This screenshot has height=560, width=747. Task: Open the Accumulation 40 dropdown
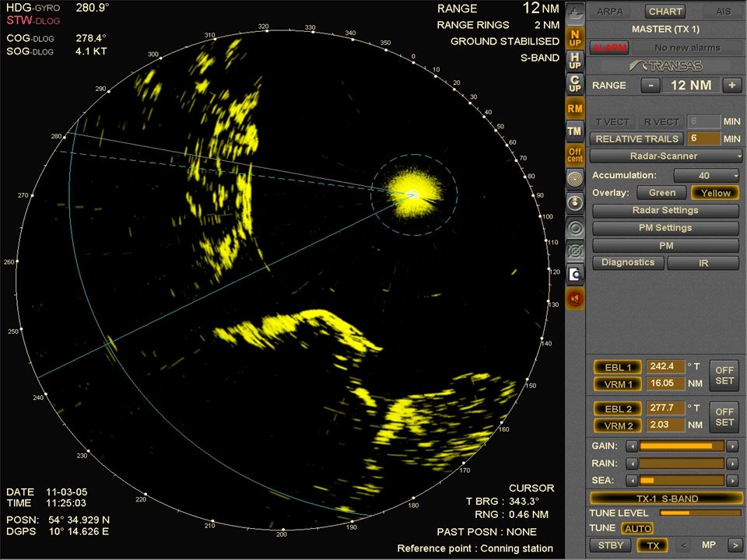(707, 176)
